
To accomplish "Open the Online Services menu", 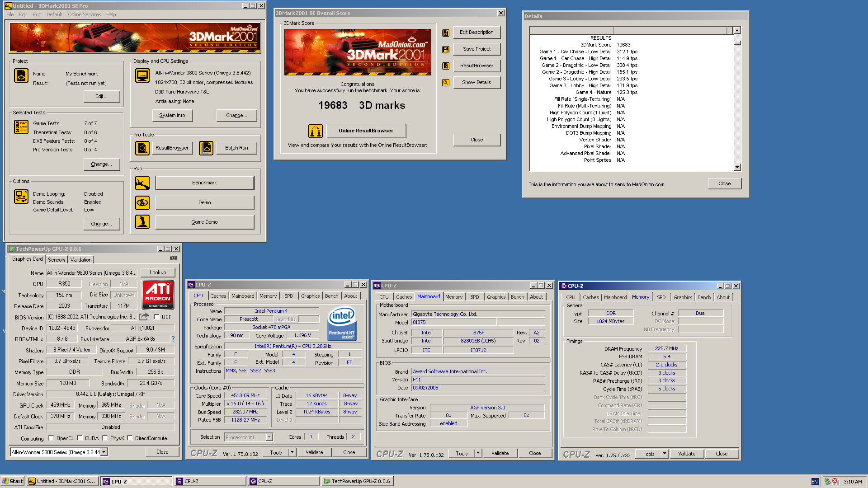I will pos(85,14).
